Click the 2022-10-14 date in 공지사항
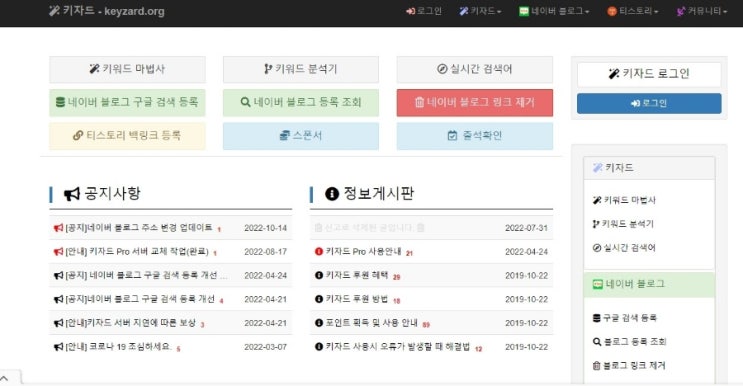743x386 pixels. point(265,228)
